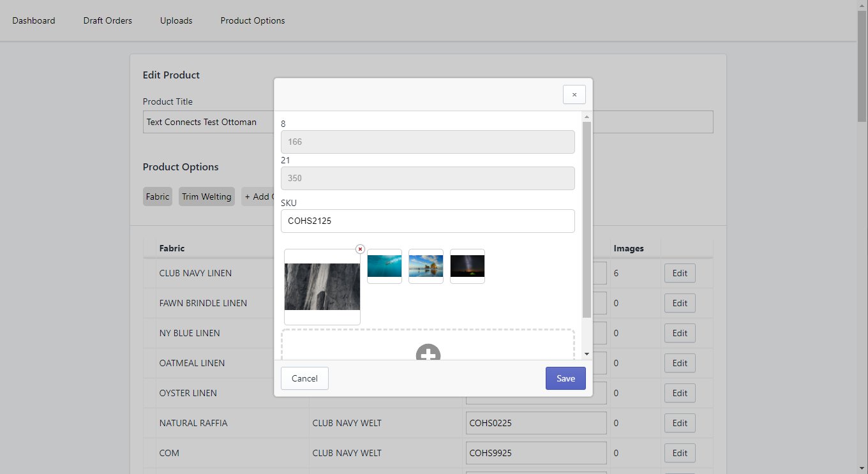Open the Uploads page
Image resolution: width=868 pixels, height=474 pixels.
(x=176, y=20)
